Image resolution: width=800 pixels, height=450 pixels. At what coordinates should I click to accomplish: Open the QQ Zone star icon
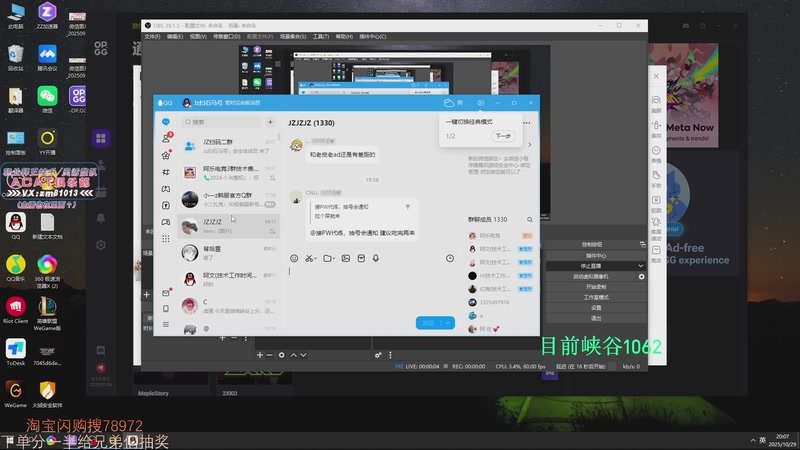click(166, 155)
